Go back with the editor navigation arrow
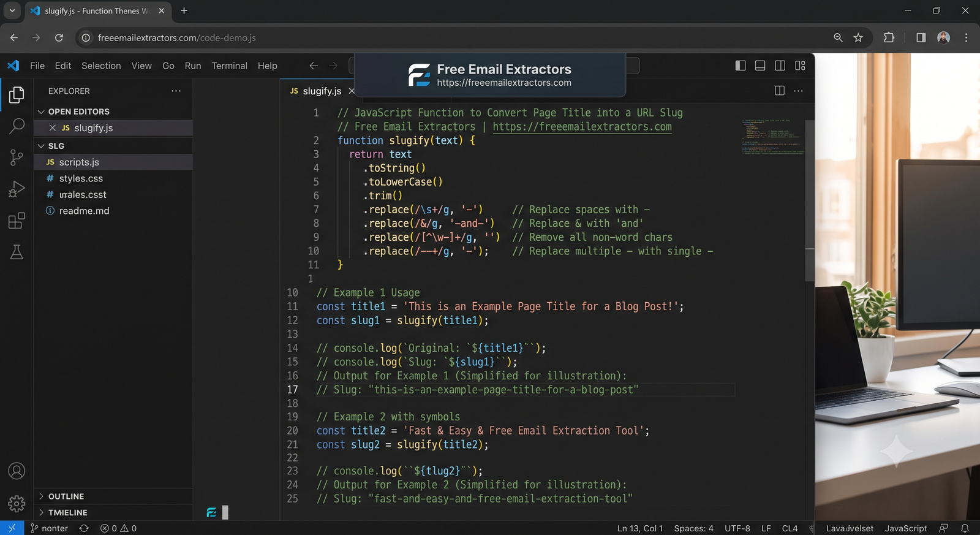This screenshot has width=980, height=535. 314,66
